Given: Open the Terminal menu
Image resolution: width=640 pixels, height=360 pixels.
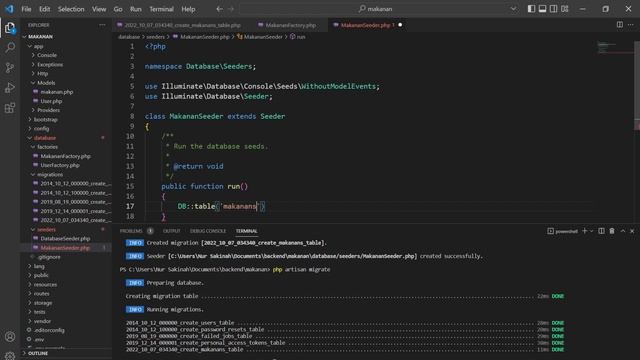Looking at the screenshot, I should pyautogui.click(x=161, y=9).
